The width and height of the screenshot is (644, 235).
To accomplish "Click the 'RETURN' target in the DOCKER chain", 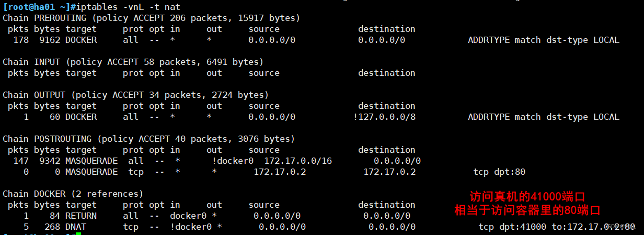I will pyautogui.click(x=81, y=216).
